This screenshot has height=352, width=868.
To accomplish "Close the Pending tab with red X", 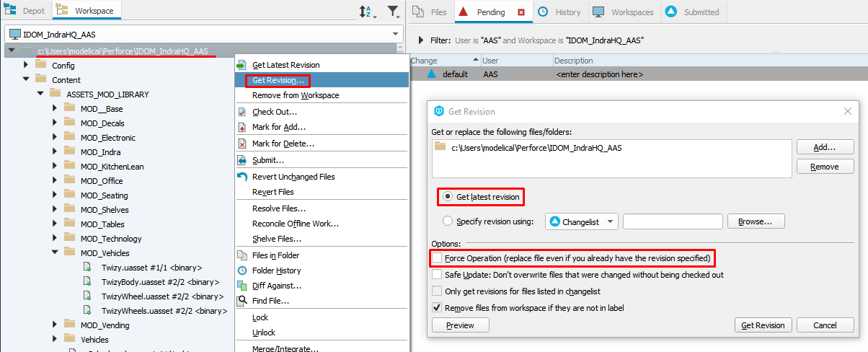I will tap(521, 12).
